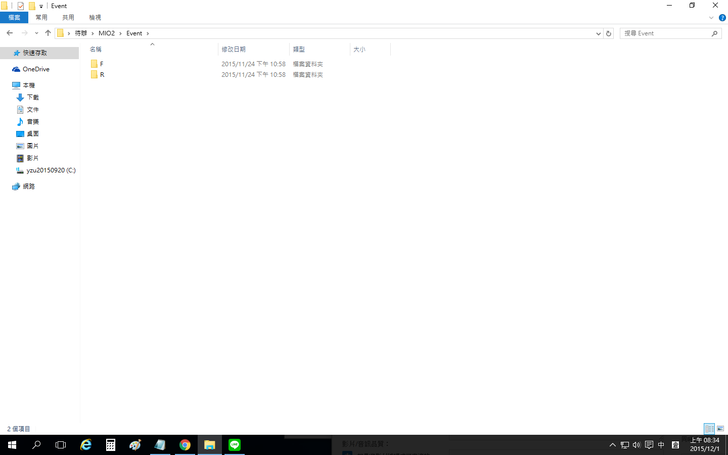Click MIO2 in the address breadcrumb
728x455 pixels.
(x=106, y=33)
